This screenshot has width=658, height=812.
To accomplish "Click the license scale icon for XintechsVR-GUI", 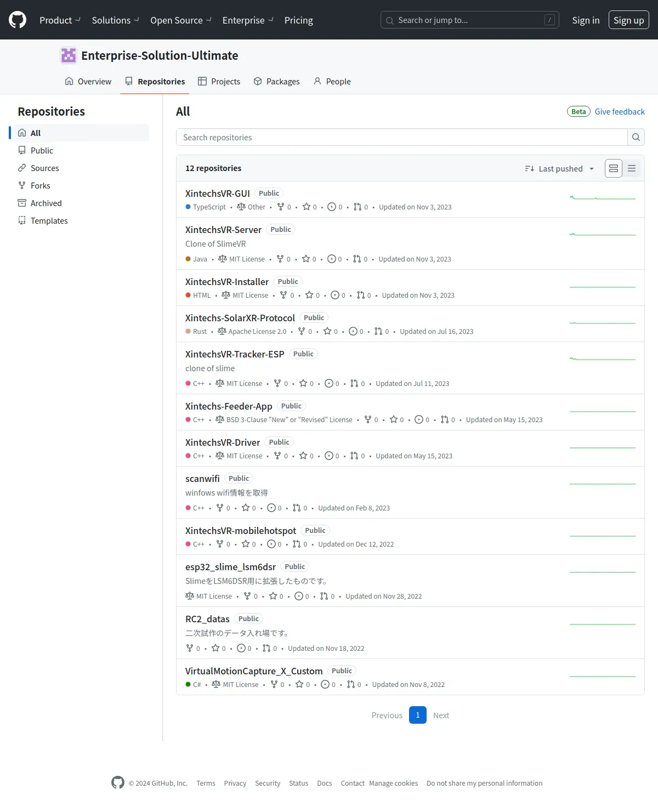I will 241,207.
